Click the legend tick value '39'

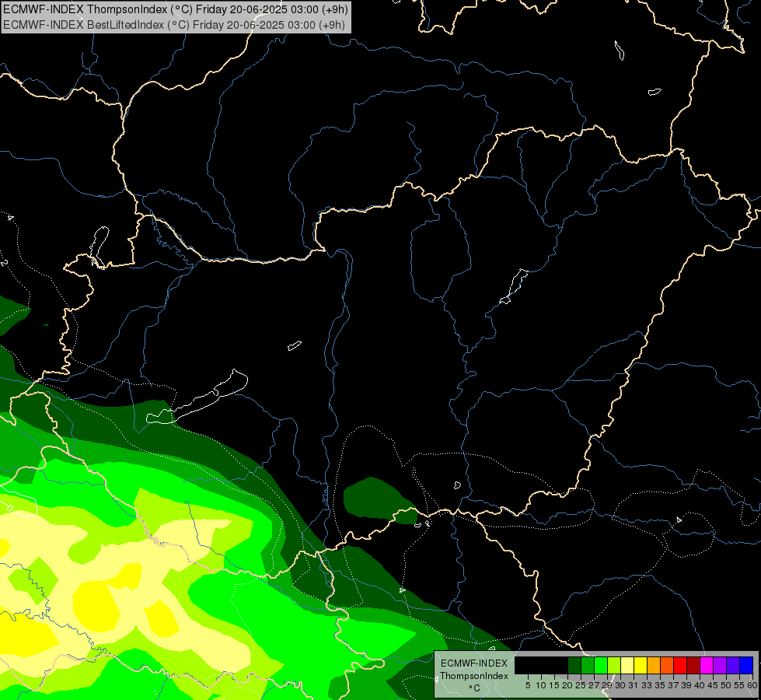click(686, 685)
